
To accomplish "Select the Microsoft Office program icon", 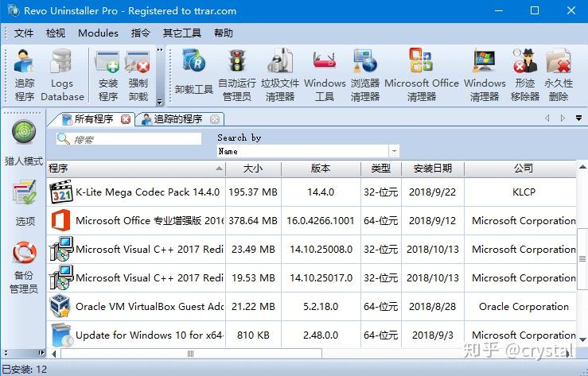I will (60, 220).
